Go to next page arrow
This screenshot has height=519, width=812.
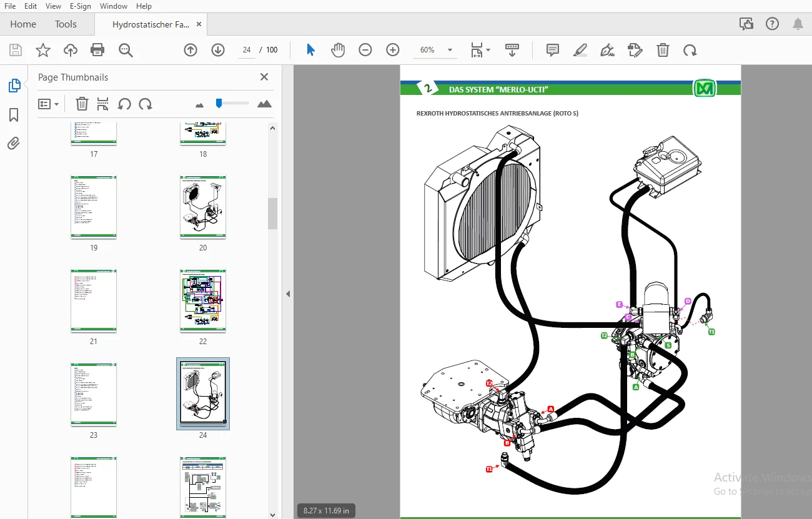click(218, 50)
